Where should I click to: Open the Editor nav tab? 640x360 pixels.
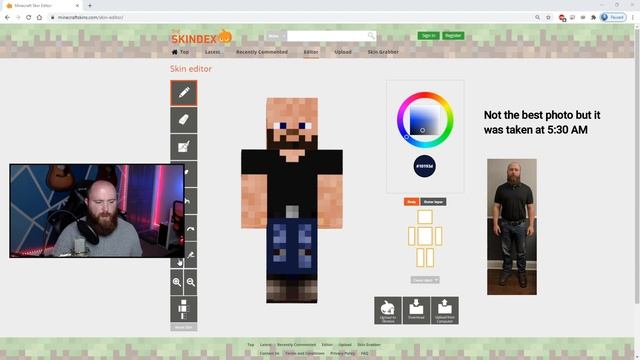[311, 52]
